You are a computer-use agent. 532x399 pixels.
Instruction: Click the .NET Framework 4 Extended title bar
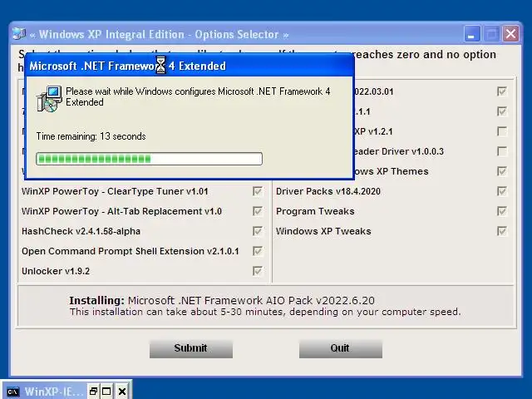coord(190,66)
